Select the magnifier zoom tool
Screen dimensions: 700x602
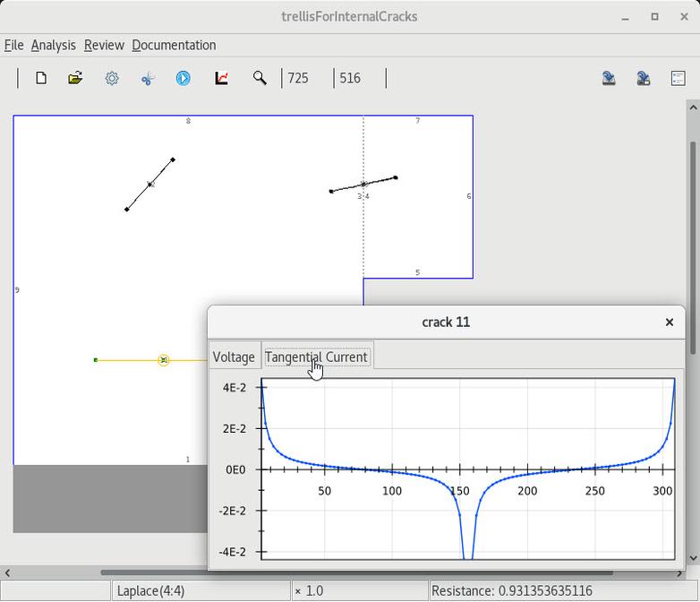point(260,79)
